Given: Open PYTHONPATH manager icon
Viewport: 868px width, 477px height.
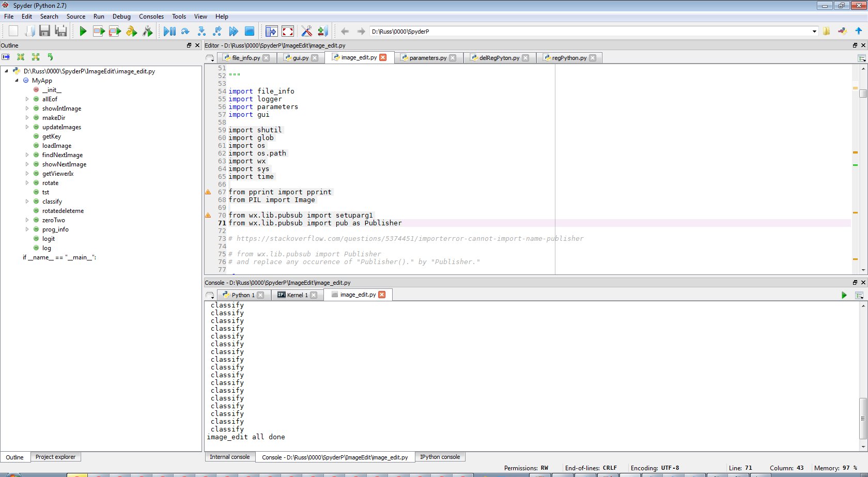Looking at the screenshot, I should [x=323, y=31].
